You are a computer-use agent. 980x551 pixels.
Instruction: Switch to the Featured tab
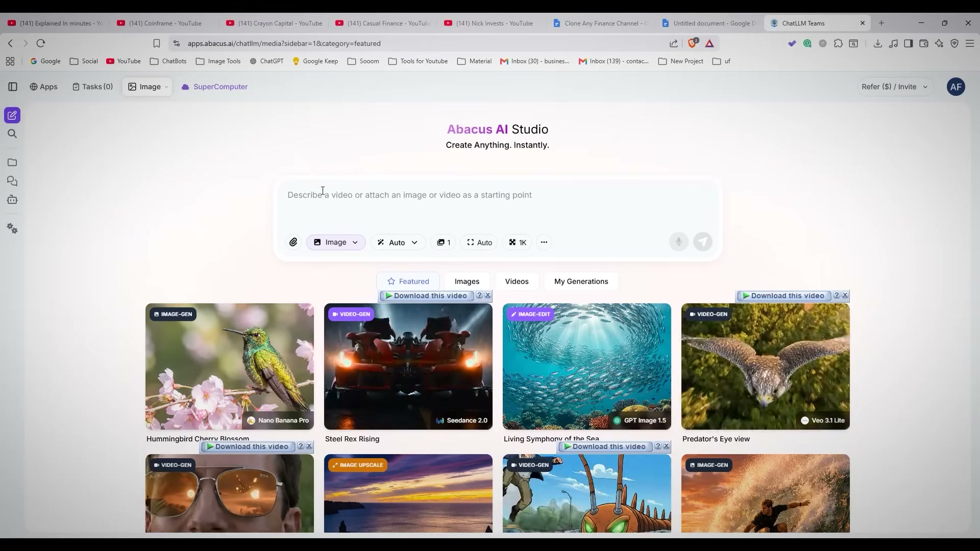408,281
